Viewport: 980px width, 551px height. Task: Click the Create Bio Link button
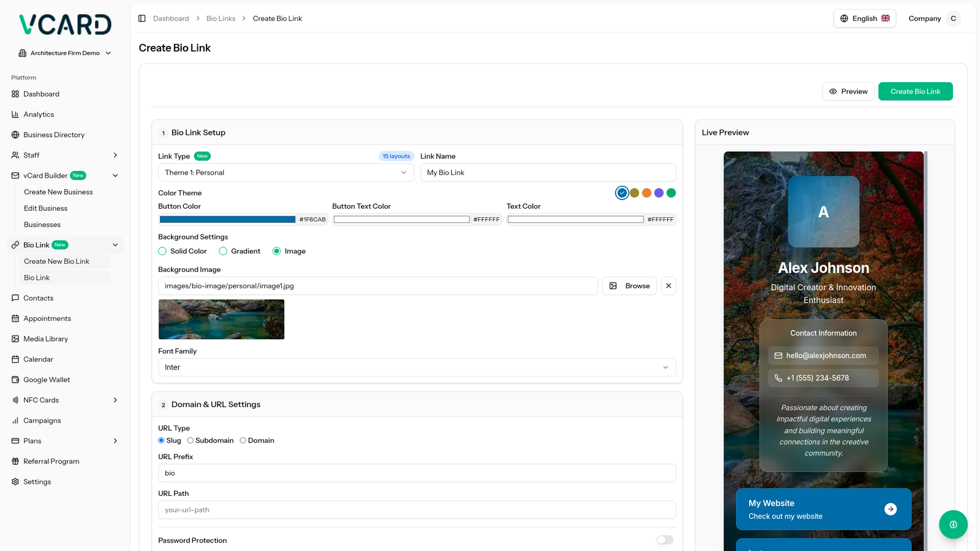click(915, 91)
